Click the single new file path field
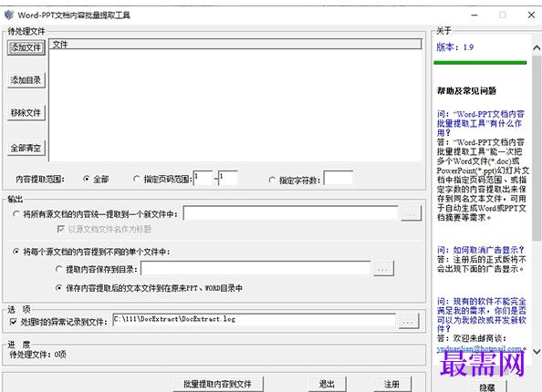The image size is (542, 392). tap(291, 213)
